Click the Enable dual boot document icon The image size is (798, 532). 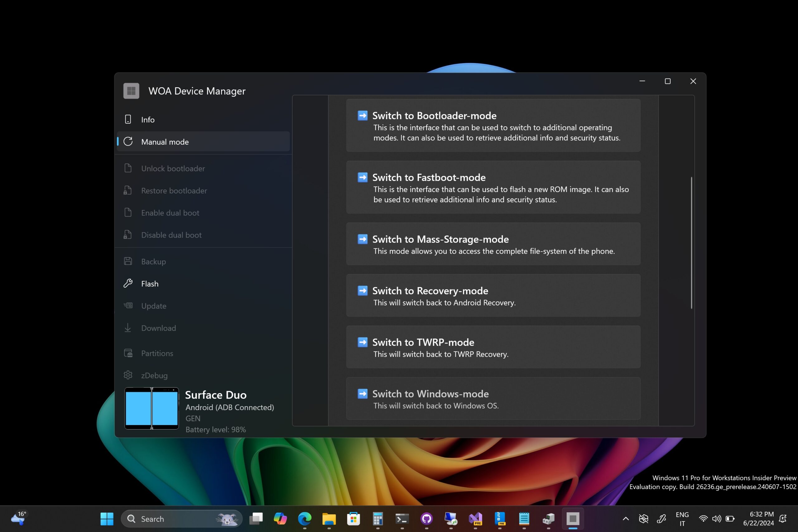pos(128,212)
